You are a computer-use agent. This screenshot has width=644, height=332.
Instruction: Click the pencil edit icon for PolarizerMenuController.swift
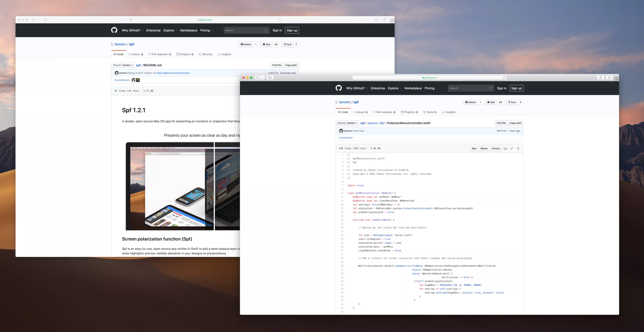[x=512, y=148]
